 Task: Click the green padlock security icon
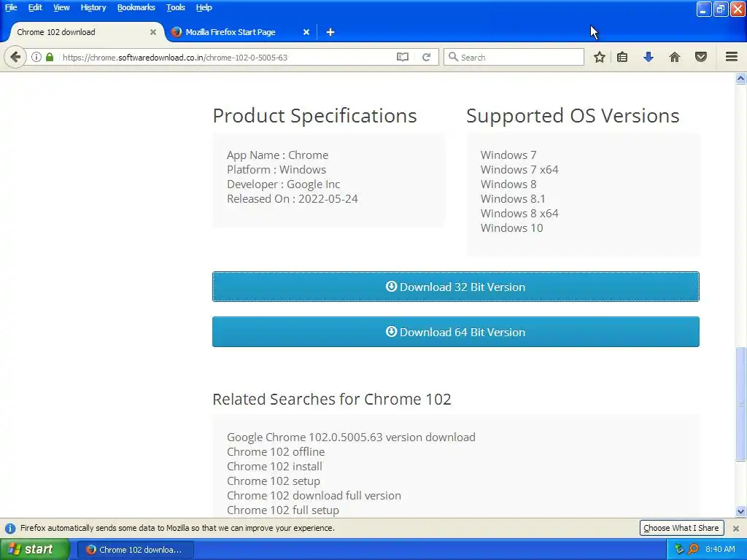click(50, 57)
